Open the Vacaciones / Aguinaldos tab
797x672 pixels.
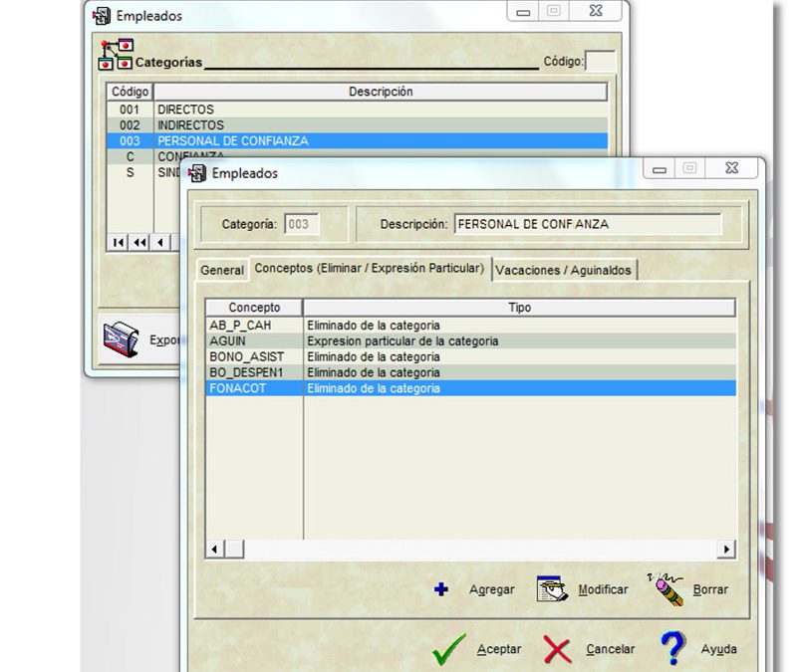coord(563,270)
